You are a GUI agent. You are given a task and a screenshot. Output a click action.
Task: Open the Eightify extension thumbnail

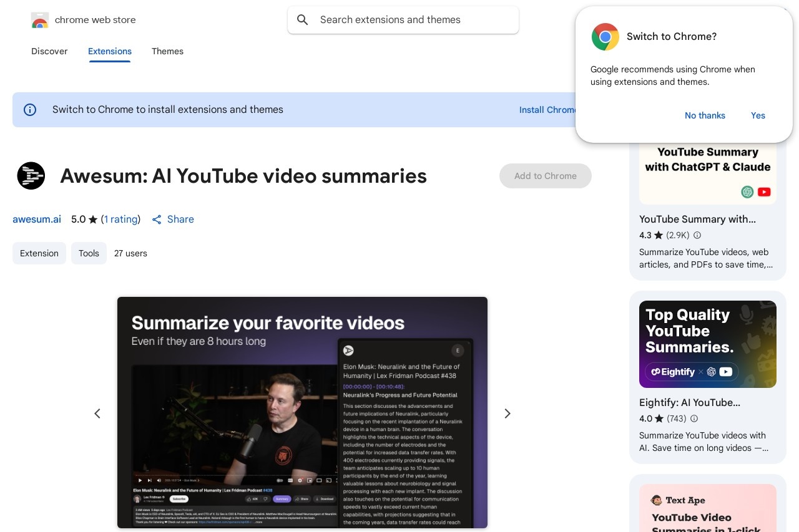pyautogui.click(x=708, y=344)
